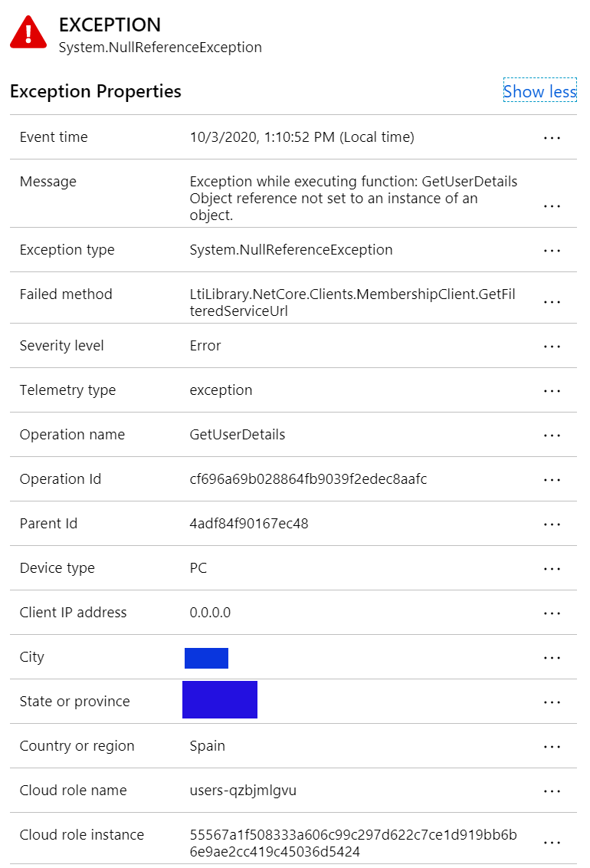This screenshot has height=868, width=590.
Task: Open the ellipsis menu for Failed method
Action: [x=552, y=301]
